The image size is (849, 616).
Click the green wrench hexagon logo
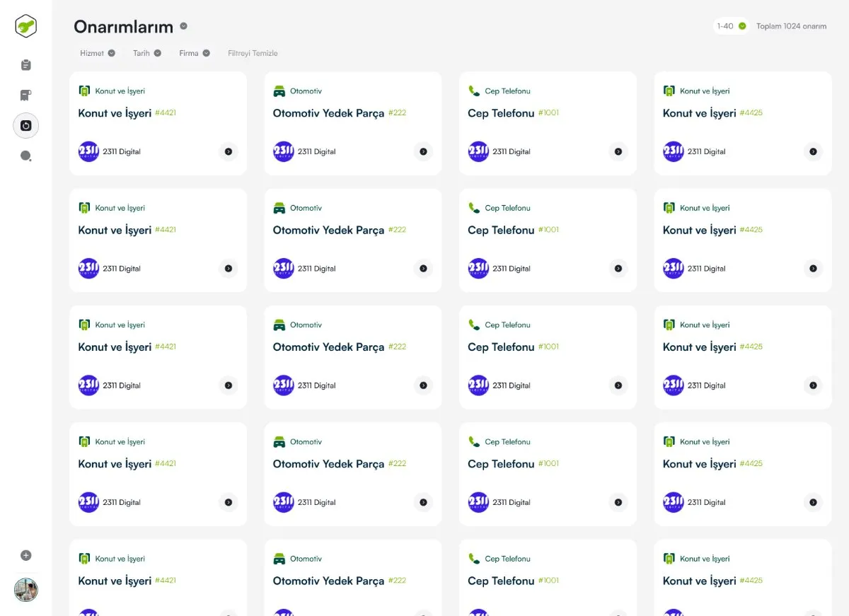click(x=26, y=26)
